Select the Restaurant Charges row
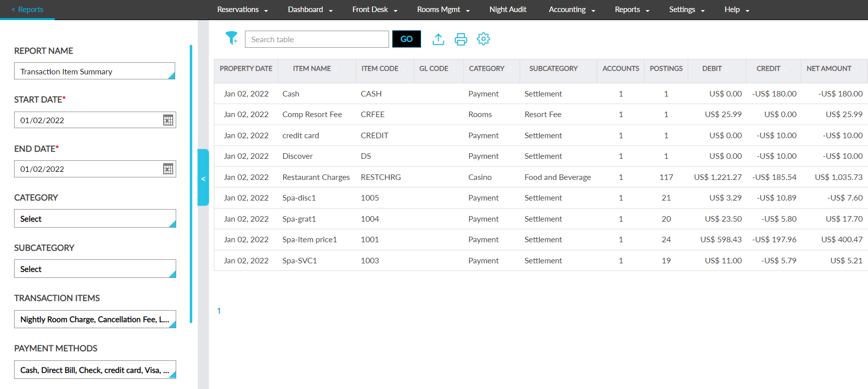The image size is (868, 389). click(x=541, y=177)
